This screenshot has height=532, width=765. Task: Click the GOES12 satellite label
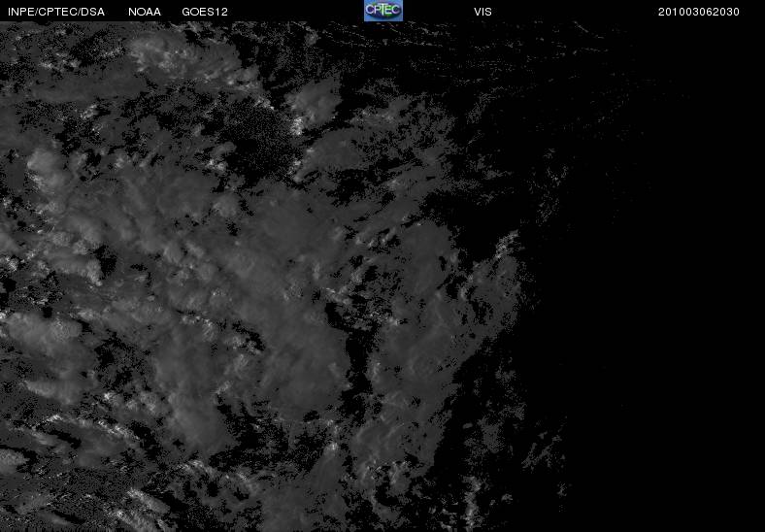coord(205,12)
